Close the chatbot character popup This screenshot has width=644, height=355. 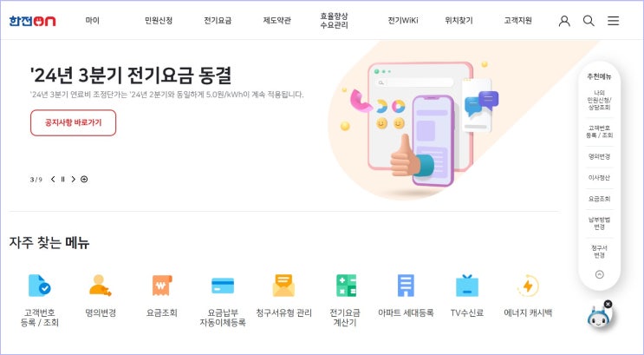point(608,305)
